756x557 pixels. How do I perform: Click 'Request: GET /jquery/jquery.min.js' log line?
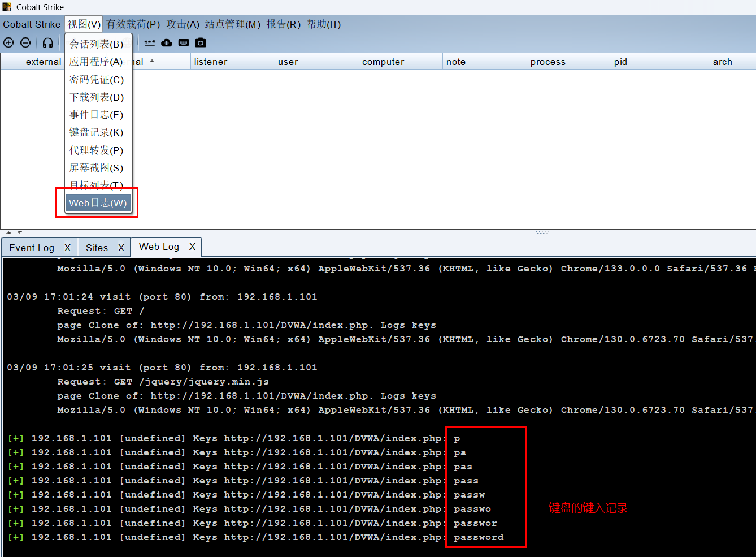tap(163, 382)
